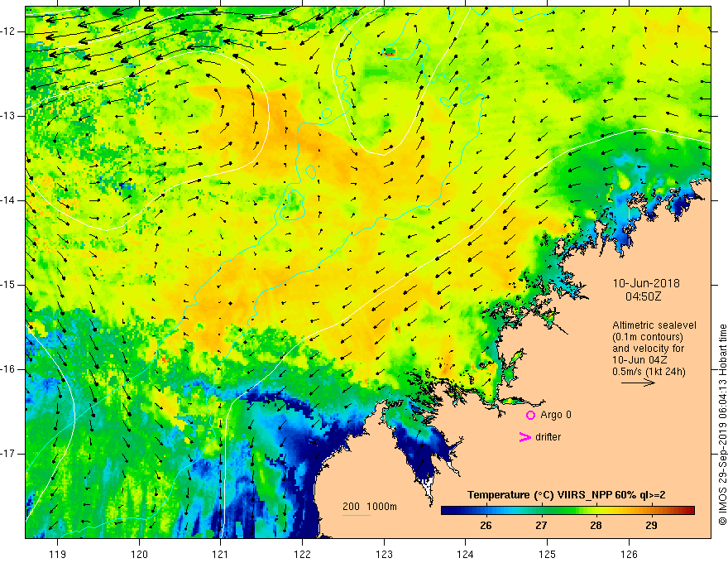Click the 10-Jun-2018 date label
728x563 pixels.
coord(645,282)
